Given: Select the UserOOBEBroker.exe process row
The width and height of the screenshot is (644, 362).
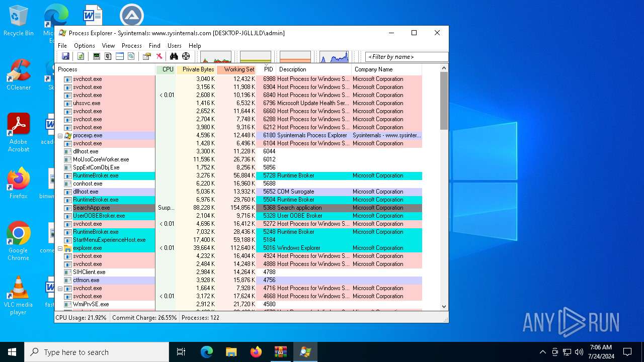Looking at the screenshot, I should [x=238, y=216].
